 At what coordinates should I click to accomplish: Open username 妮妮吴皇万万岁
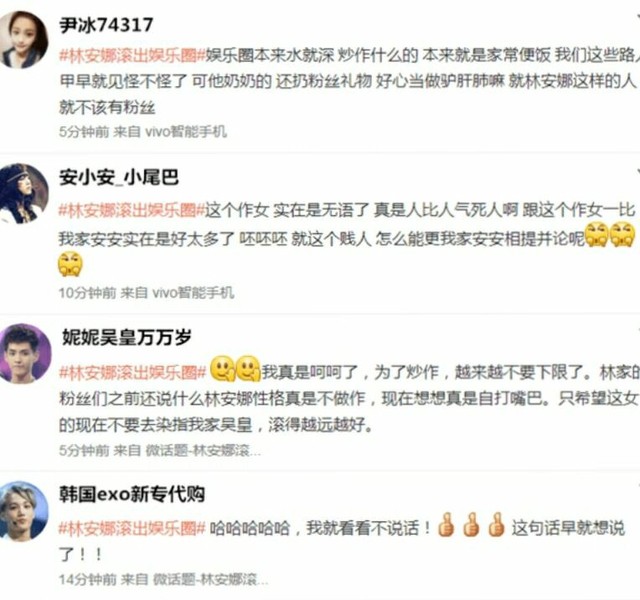pyautogui.click(x=127, y=338)
